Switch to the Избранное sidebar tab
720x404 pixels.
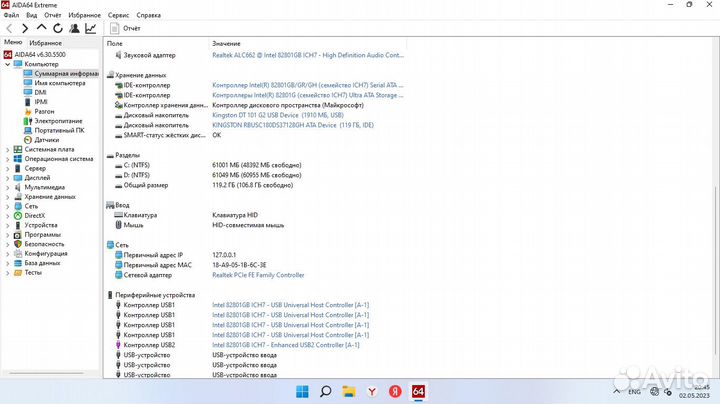[x=45, y=43]
